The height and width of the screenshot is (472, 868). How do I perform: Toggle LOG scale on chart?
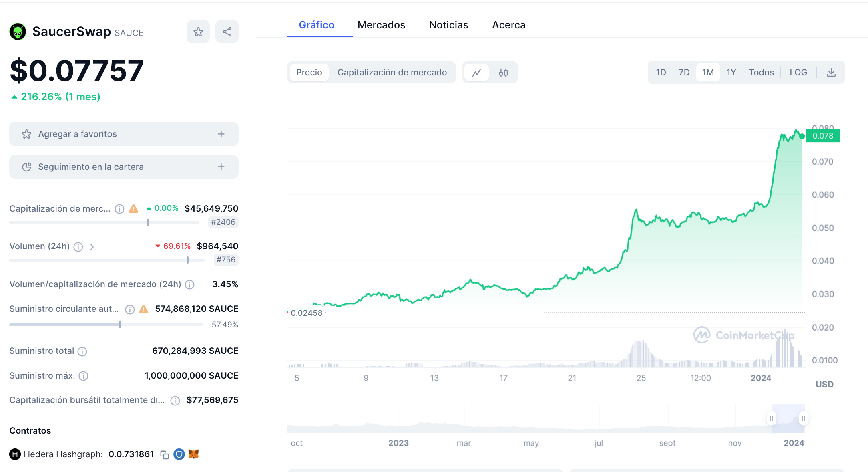(798, 73)
